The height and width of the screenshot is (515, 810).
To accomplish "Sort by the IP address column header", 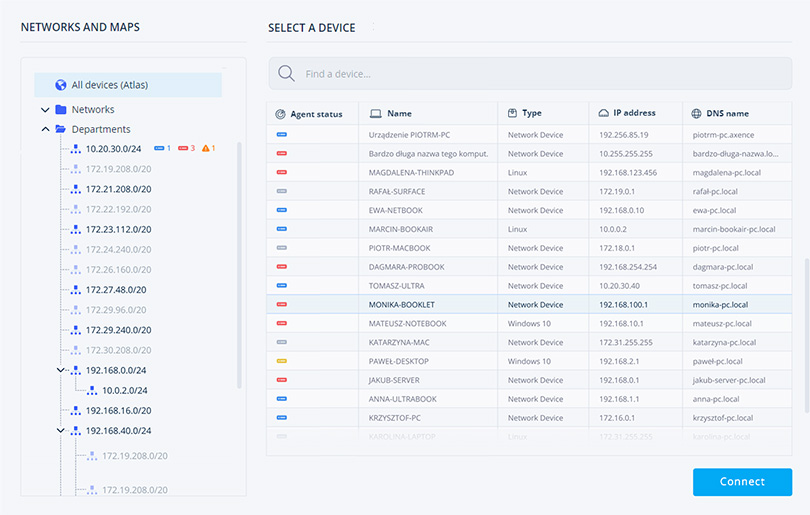I will (634, 113).
